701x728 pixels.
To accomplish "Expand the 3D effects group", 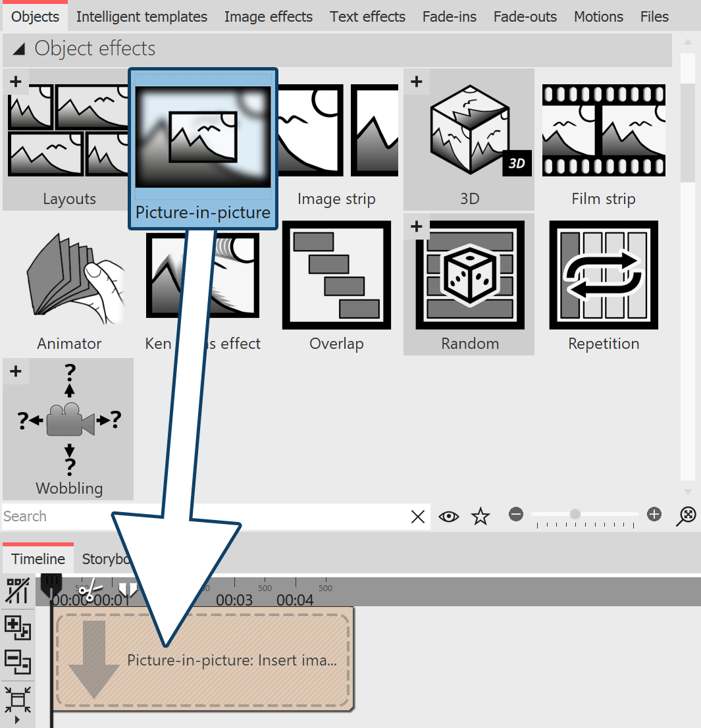I will click(x=416, y=82).
